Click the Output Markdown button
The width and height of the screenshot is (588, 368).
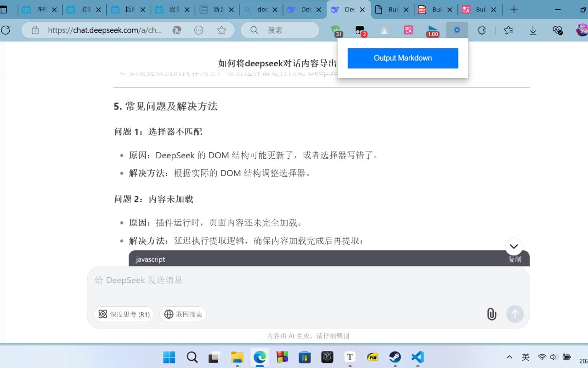(x=402, y=58)
